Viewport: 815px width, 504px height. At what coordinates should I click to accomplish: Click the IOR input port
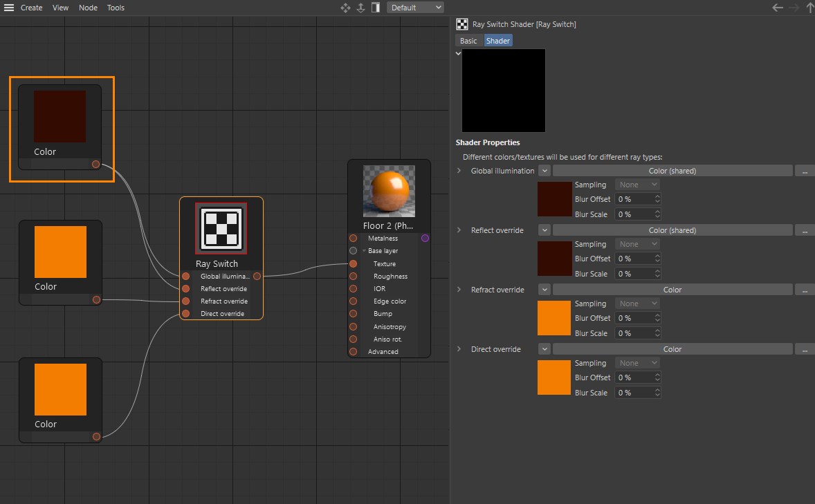pyautogui.click(x=354, y=289)
